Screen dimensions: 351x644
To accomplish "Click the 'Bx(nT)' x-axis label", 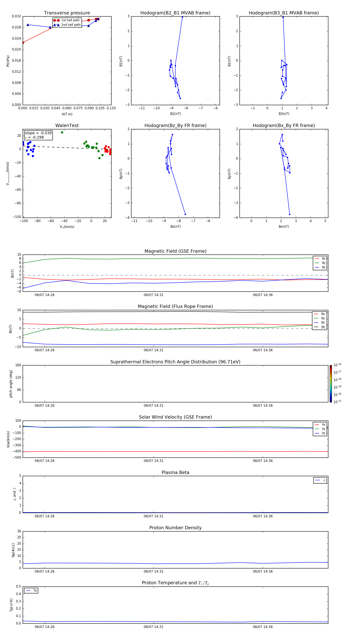I will pos(284,227).
